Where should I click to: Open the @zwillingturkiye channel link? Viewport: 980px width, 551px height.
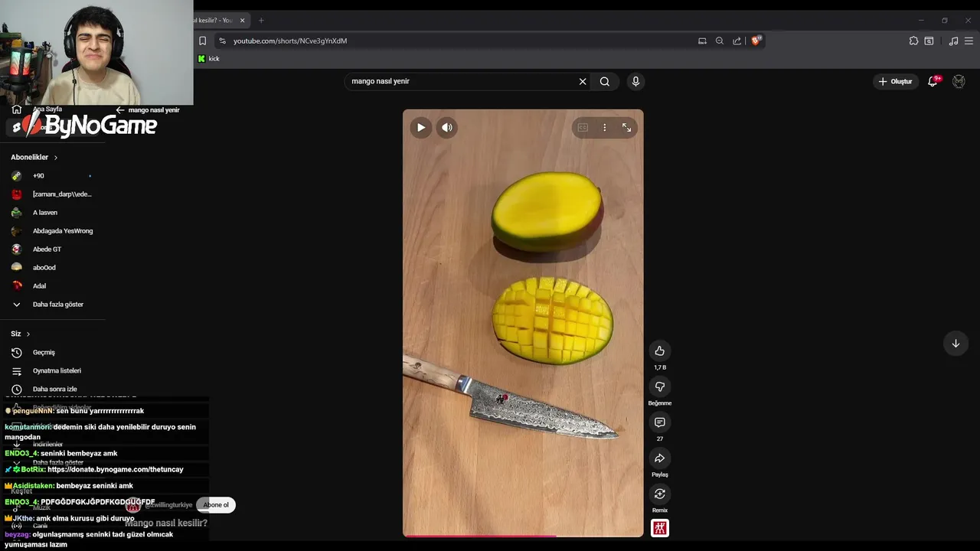pos(168,505)
